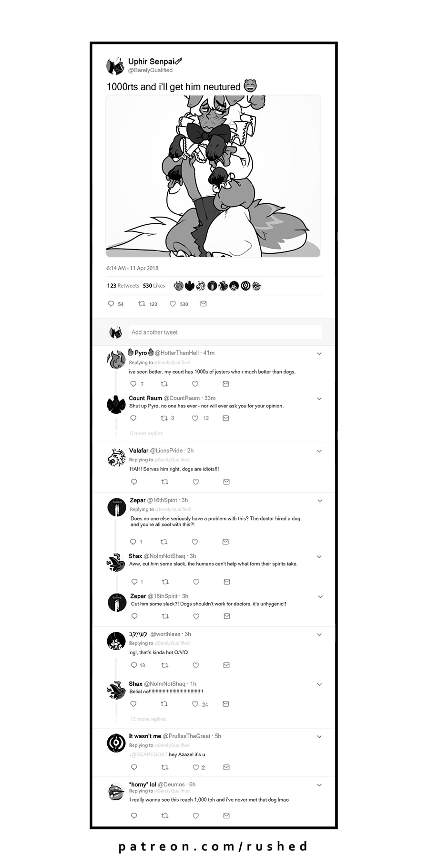View the 123 Retweets list
The width and height of the screenshot is (429, 868).
123,286
